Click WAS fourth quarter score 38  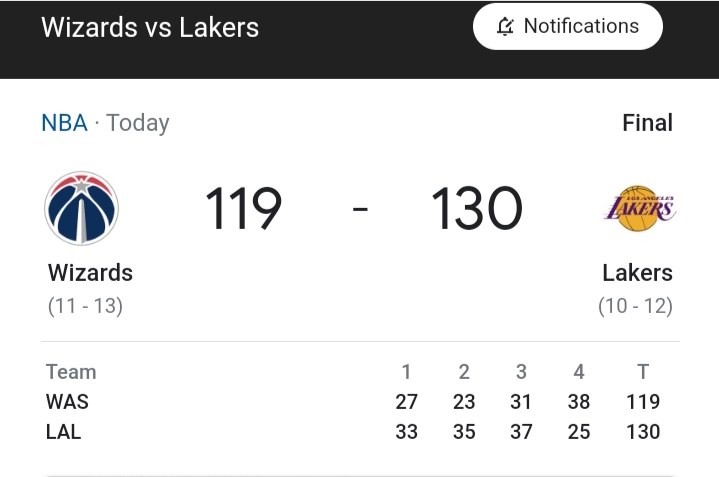(x=579, y=402)
